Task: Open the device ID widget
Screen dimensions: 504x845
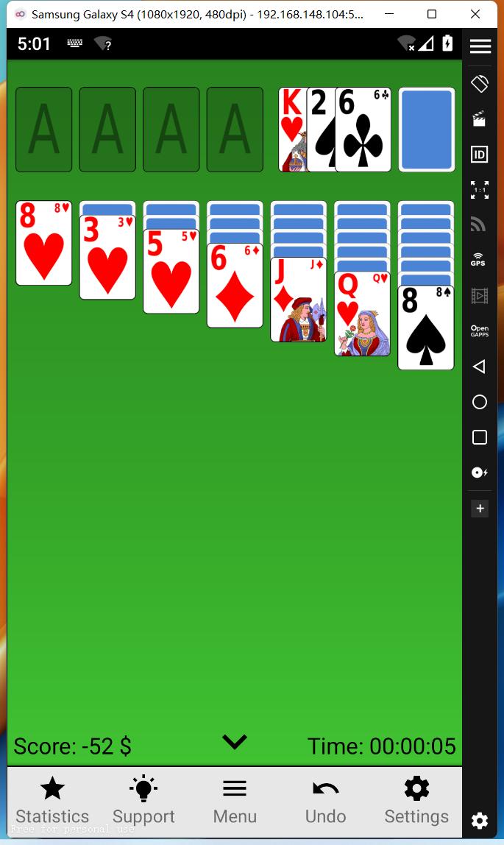Action: [479, 155]
